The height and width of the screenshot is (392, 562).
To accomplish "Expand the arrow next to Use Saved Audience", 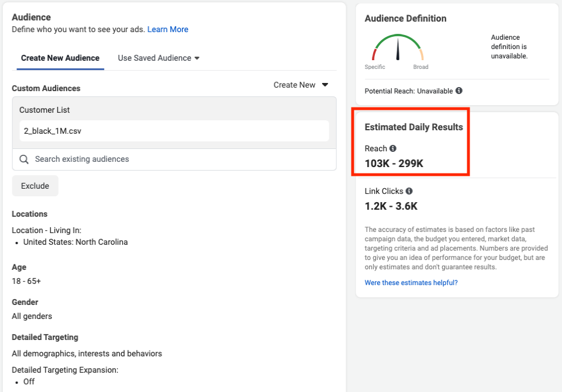I will pos(197,58).
